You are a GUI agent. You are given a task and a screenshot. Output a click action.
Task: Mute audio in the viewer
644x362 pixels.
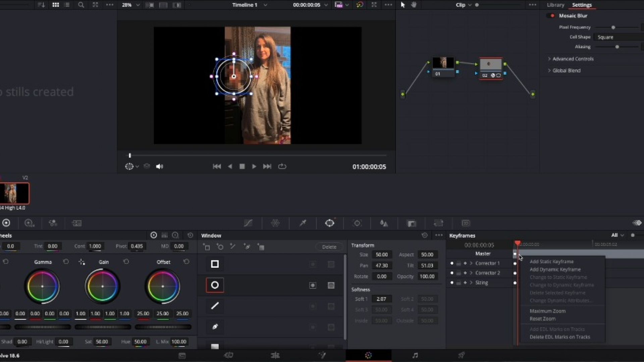[x=159, y=166]
